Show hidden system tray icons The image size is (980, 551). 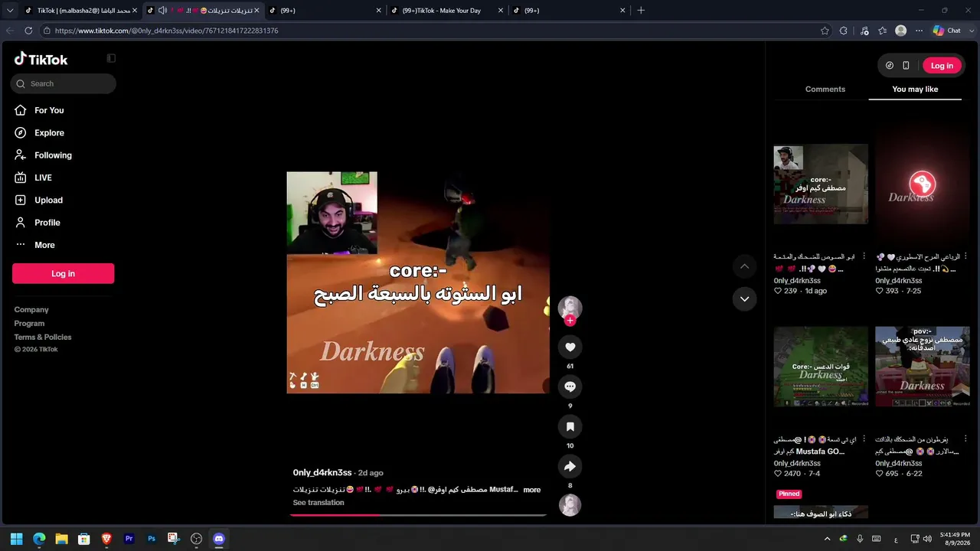tap(827, 539)
